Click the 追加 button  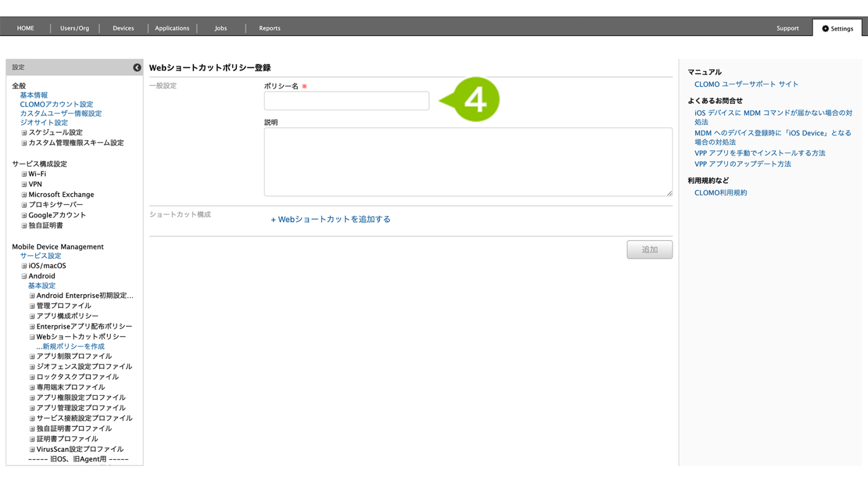pos(649,250)
